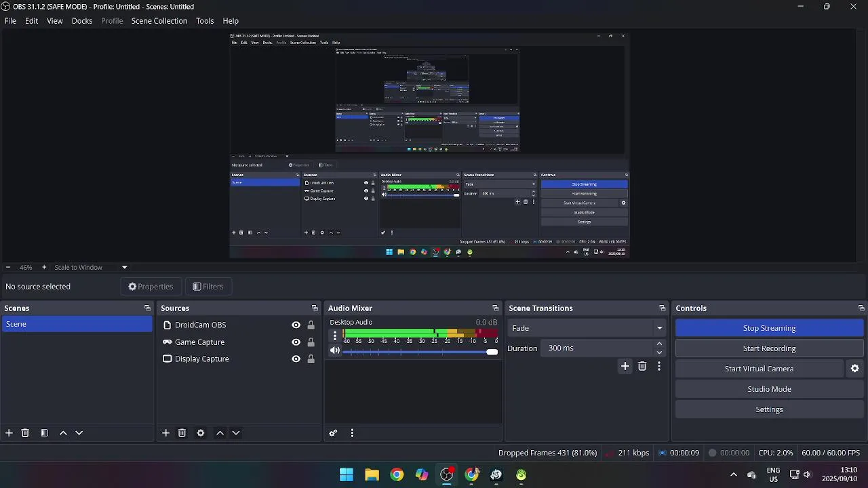Hide the DroidCam OBS source via eye icon
The height and width of the screenshot is (488, 868).
[x=296, y=325]
